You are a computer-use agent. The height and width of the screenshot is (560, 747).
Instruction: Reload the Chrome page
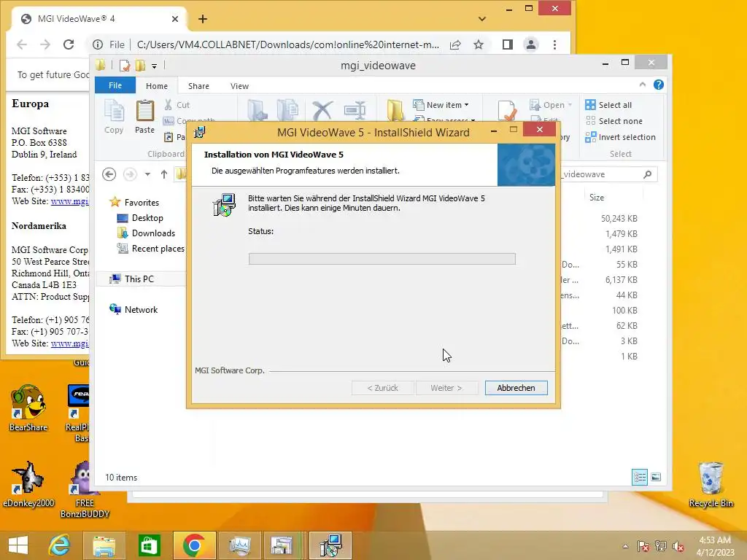69,44
